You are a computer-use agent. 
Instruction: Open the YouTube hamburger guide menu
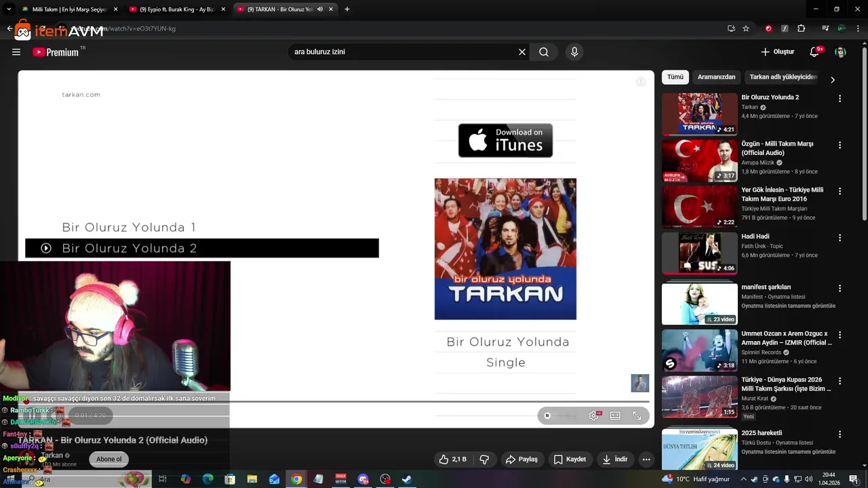16,52
